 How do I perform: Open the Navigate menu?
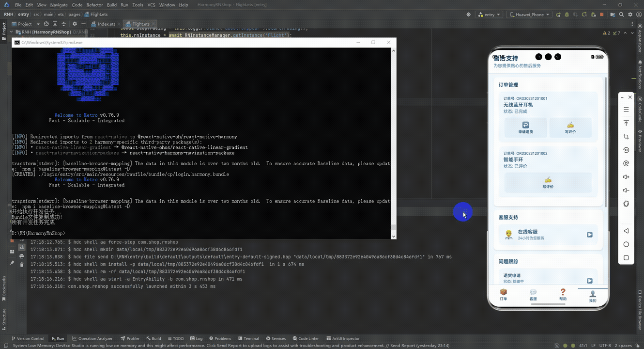pos(59,5)
